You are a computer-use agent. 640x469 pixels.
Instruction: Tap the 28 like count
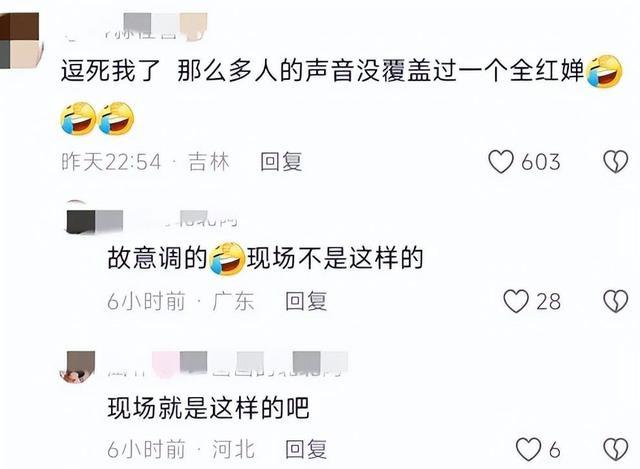pyautogui.click(x=548, y=302)
